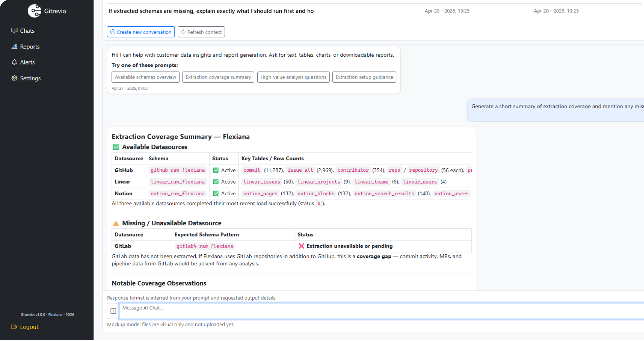Viewport: 644px width, 341px height.
Task: Click the Reports bar chart icon
Action: point(14,47)
